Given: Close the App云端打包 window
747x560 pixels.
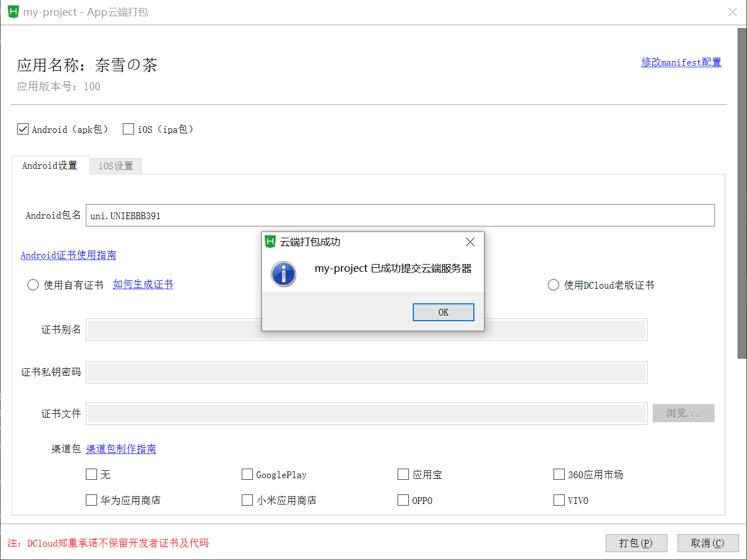Looking at the screenshot, I should click(x=732, y=12).
